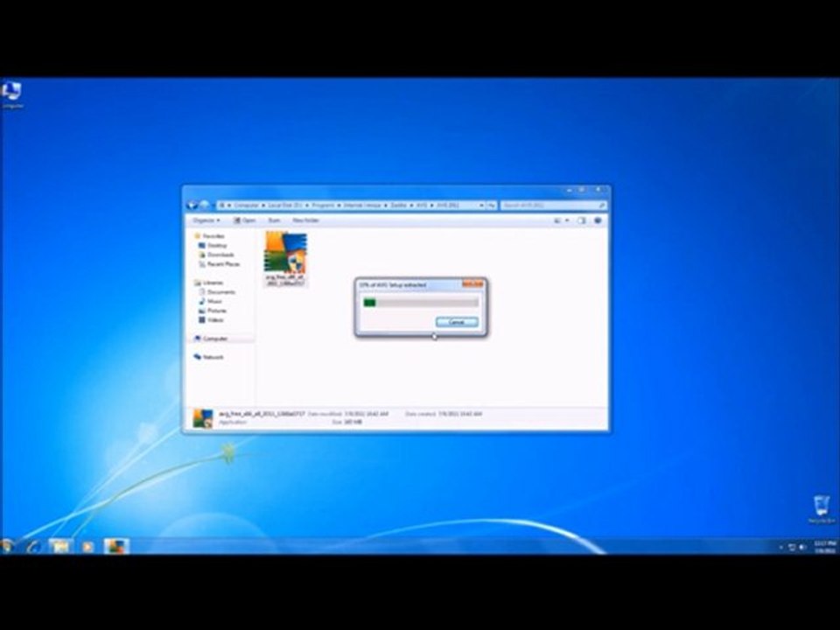Click AVG icon in the details pane

click(203, 418)
